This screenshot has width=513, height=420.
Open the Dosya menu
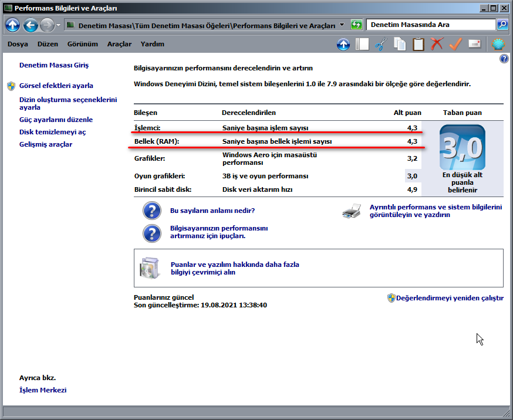click(x=18, y=44)
